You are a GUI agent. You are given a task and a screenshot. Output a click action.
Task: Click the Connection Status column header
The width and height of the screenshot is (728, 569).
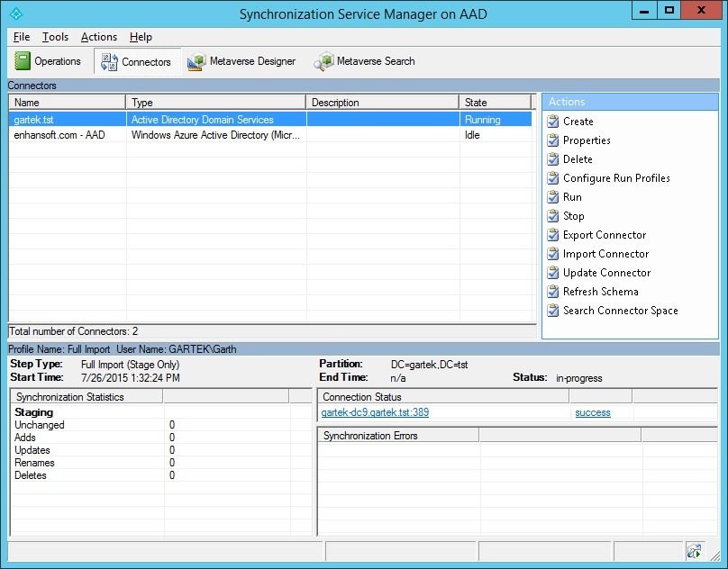443,397
